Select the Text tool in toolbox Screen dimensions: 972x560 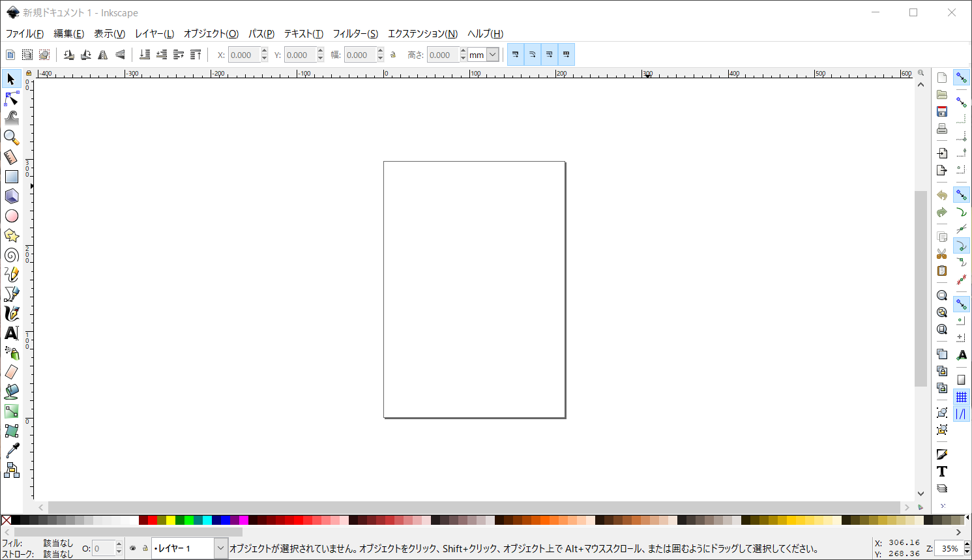tap(11, 333)
